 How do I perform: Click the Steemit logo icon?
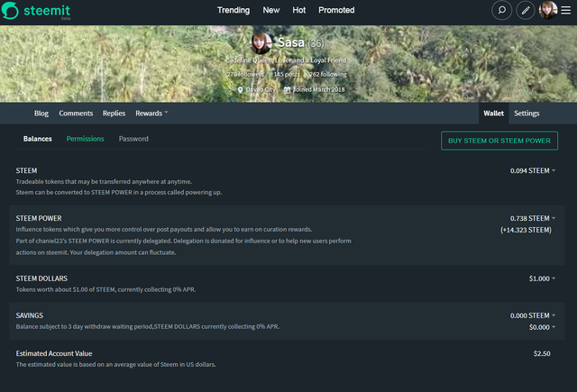coord(10,10)
